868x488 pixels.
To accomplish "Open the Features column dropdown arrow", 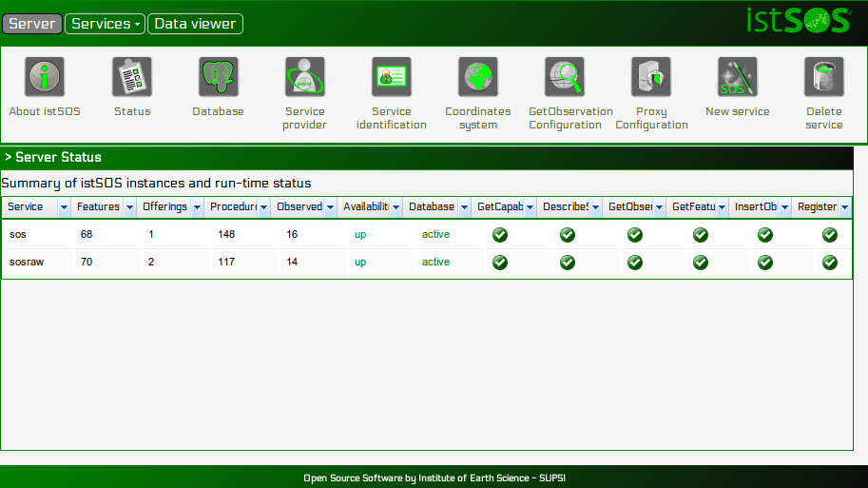I will [129, 207].
